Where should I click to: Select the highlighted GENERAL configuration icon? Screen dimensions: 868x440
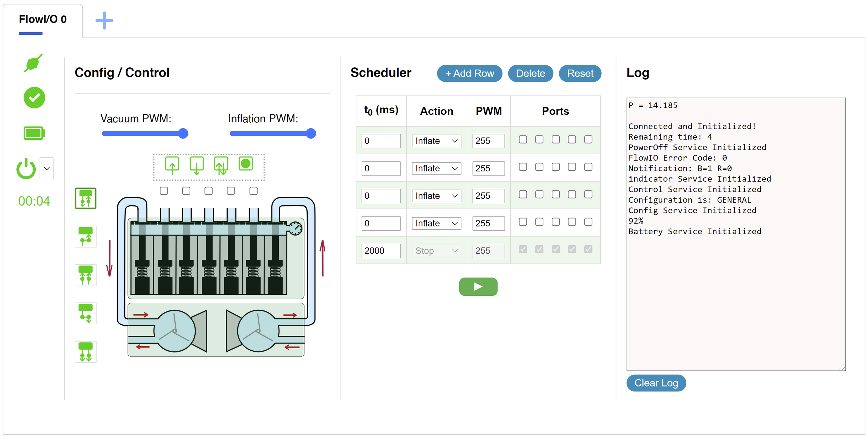coord(85,198)
